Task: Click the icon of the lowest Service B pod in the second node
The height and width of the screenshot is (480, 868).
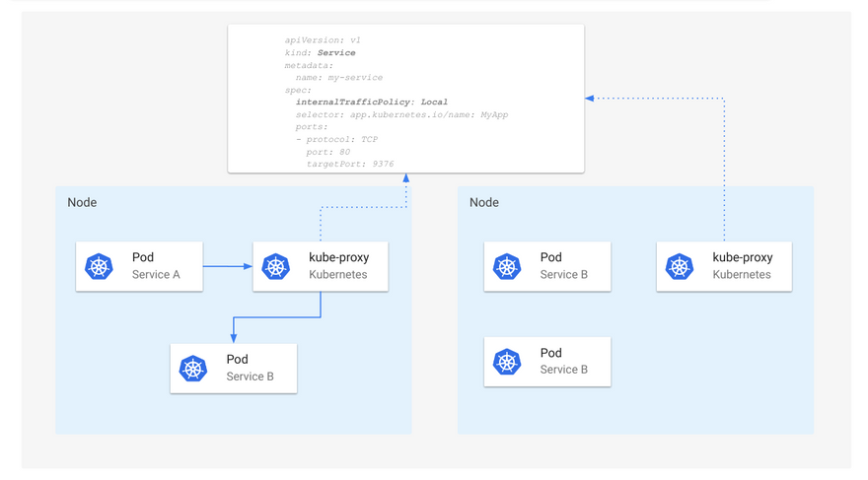Action: point(507,362)
